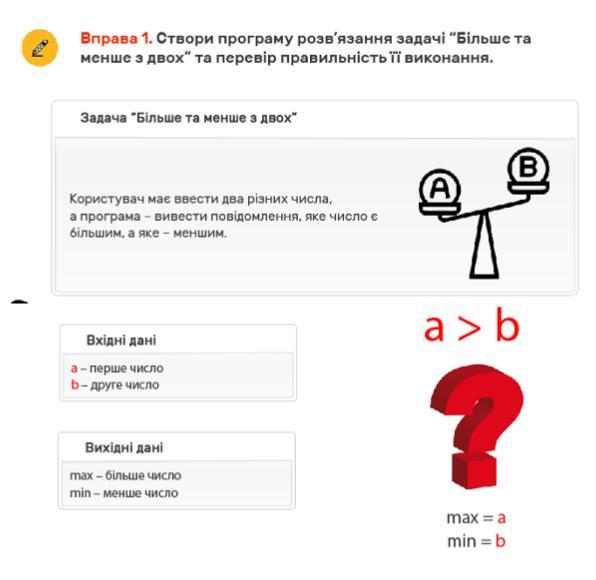The width and height of the screenshot is (596, 580).
Task: Click the 'max = a' result text
Action: tap(476, 518)
